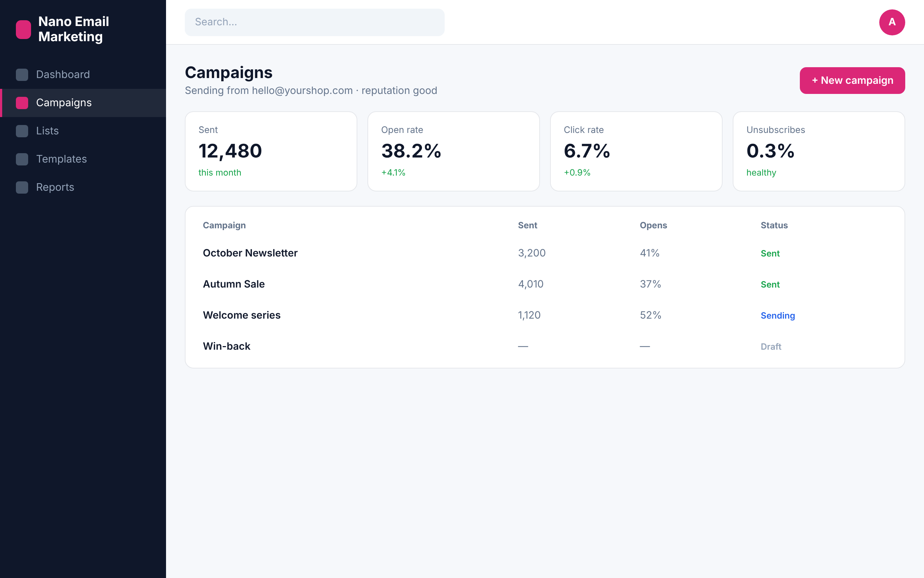Click the 1,120 sent value

point(529,315)
